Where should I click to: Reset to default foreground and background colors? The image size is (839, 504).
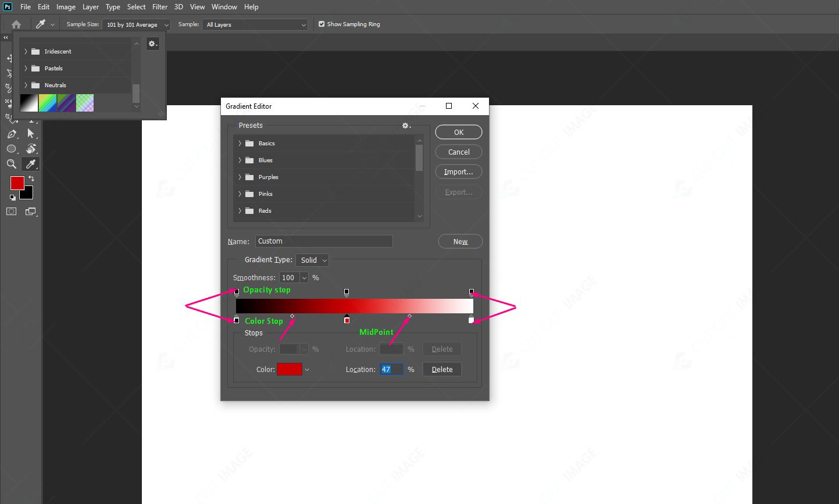tap(13, 198)
